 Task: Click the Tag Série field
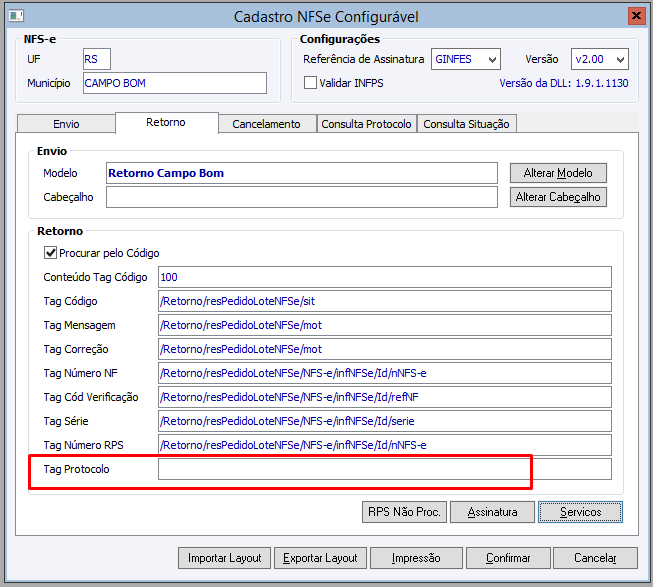coord(385,421)
